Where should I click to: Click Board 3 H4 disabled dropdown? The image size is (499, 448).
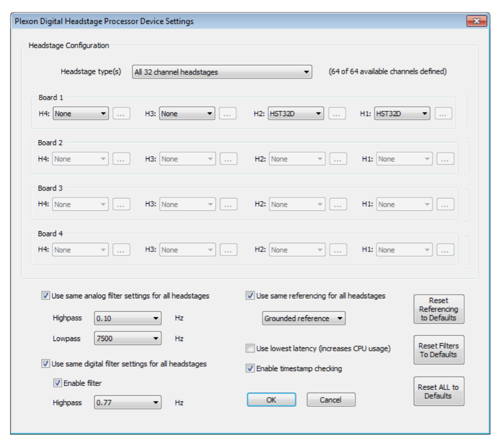pos(80,205)
